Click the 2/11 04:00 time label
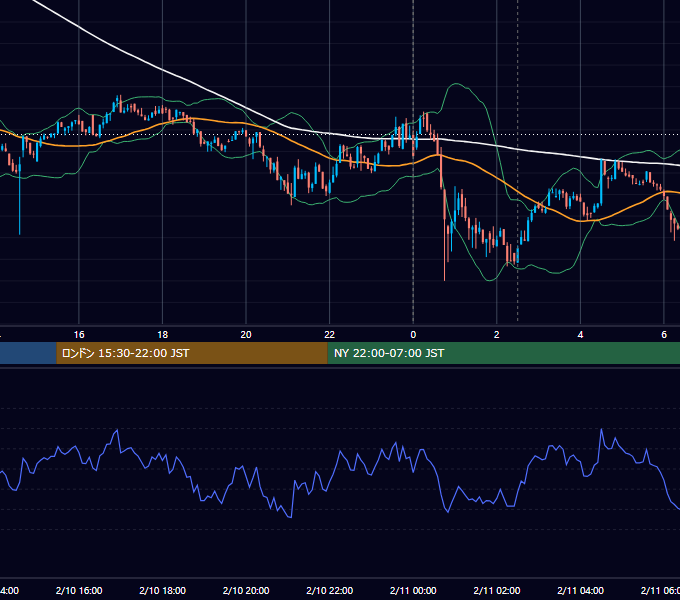 click(580, 590)
